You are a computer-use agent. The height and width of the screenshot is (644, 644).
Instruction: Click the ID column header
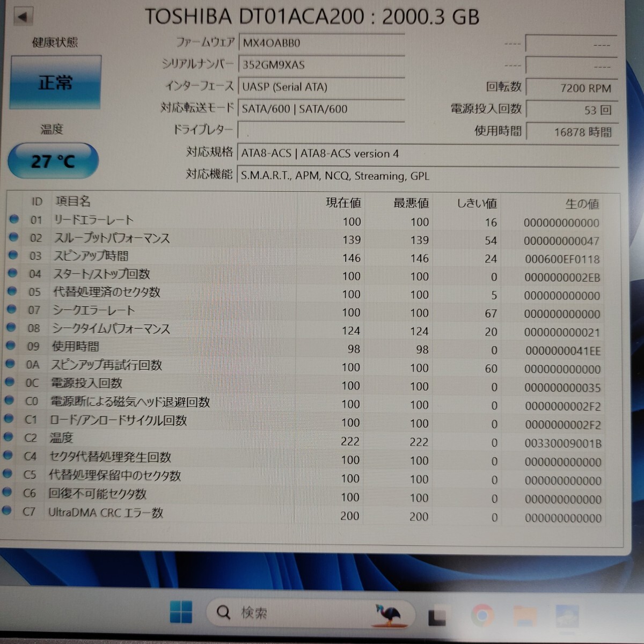coord(36,202)
